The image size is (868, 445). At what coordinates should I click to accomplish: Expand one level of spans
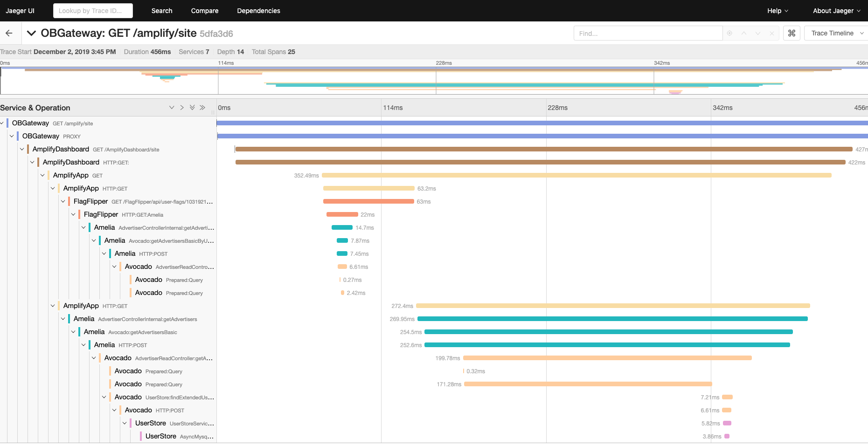tap(182, 108)
